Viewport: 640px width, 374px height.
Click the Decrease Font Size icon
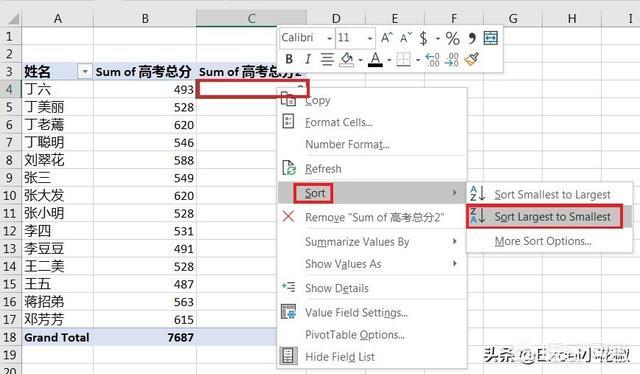coord(406,38)
